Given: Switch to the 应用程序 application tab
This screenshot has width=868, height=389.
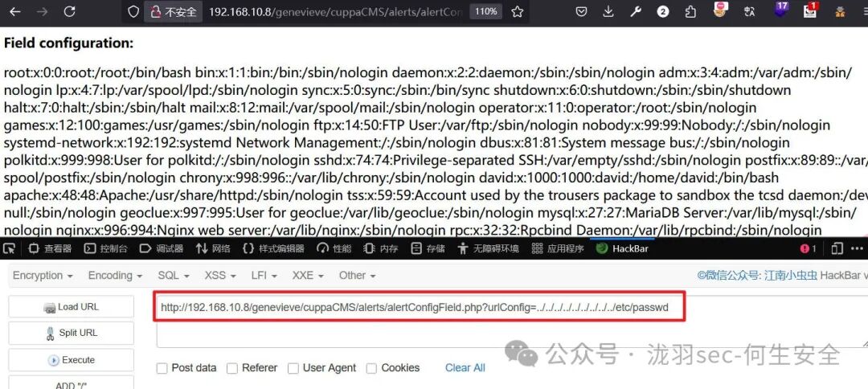Looking at the screenshot, I should coord(558,248).
